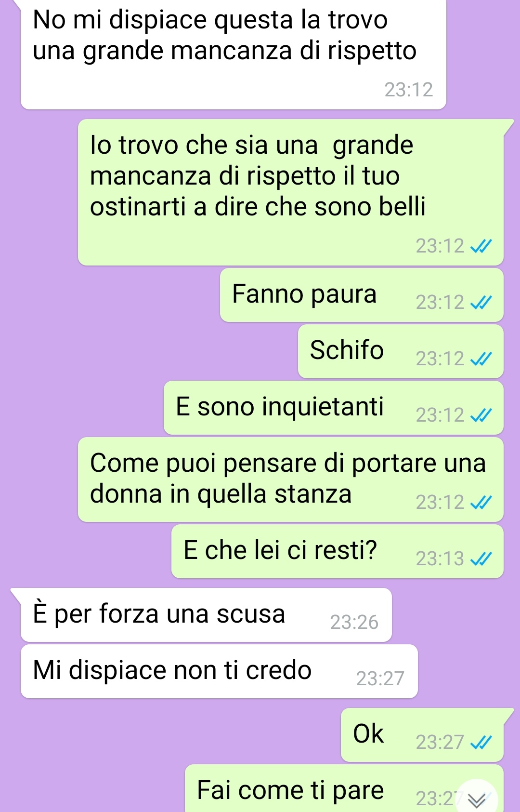Tap the 'Come puoi pensare di portare' message

coord(291,480)
